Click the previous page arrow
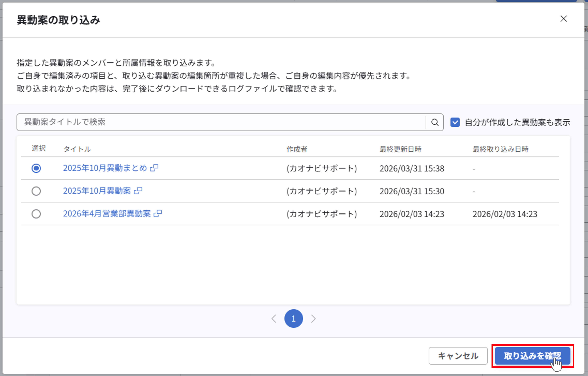Screen dimensions: 588x376 (x=274, y=319)
